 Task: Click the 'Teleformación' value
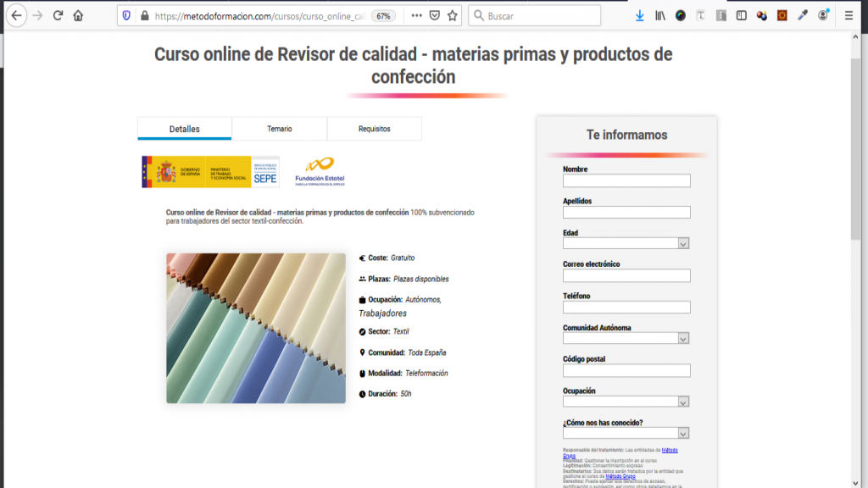click(426, 374)
